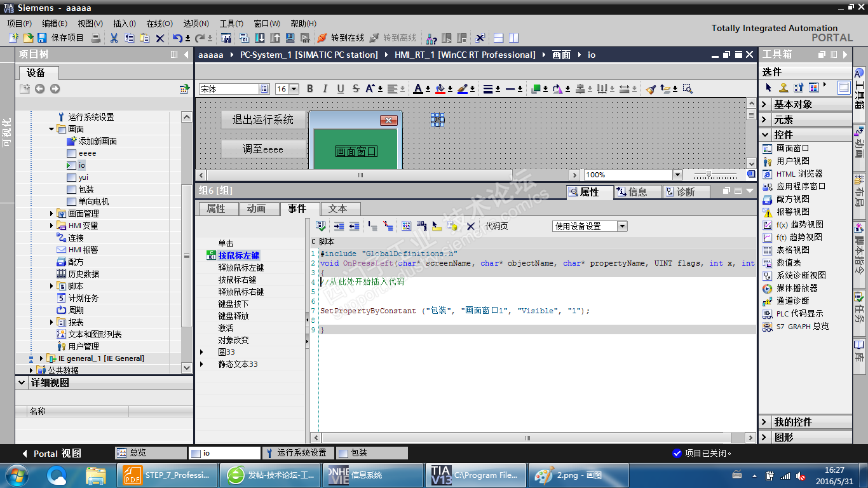Cut the selection with the scissors icon
This screenshot has height=488, width=868.
[114, 38]
